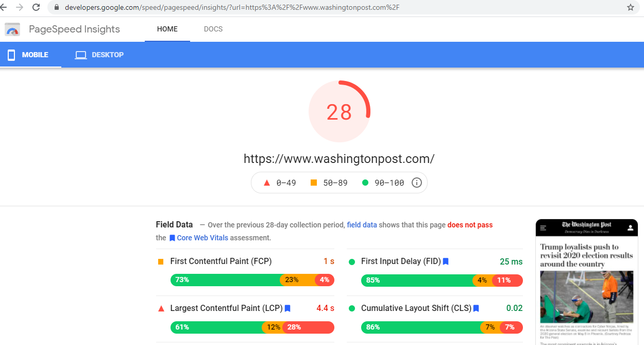Click the First Input Delay (FID) label
This screenshot has height=345, width=644.
401,261
